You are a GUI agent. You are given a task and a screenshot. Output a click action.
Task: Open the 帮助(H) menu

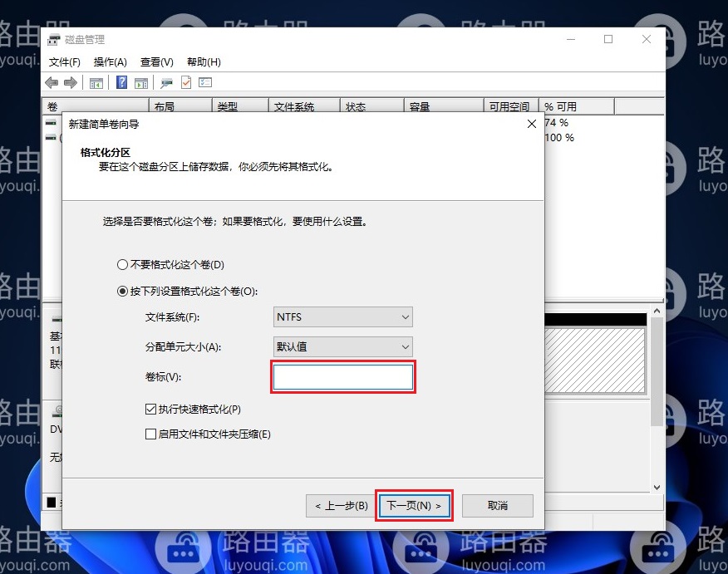click(204, 62)
